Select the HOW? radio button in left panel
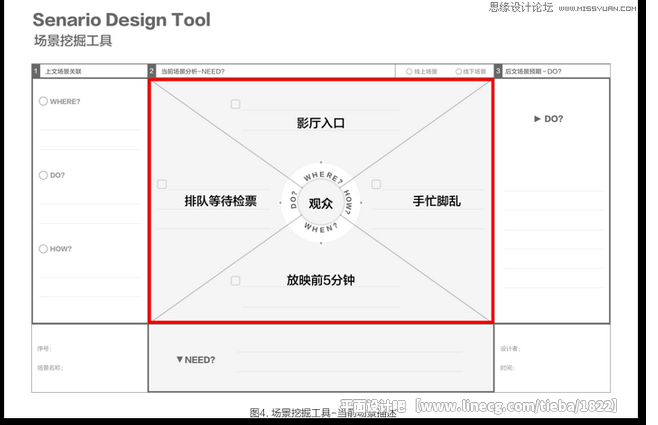Image resolution: width=658 pixels, height=425 pixels. pyautogui.click(x=43, y=249)
